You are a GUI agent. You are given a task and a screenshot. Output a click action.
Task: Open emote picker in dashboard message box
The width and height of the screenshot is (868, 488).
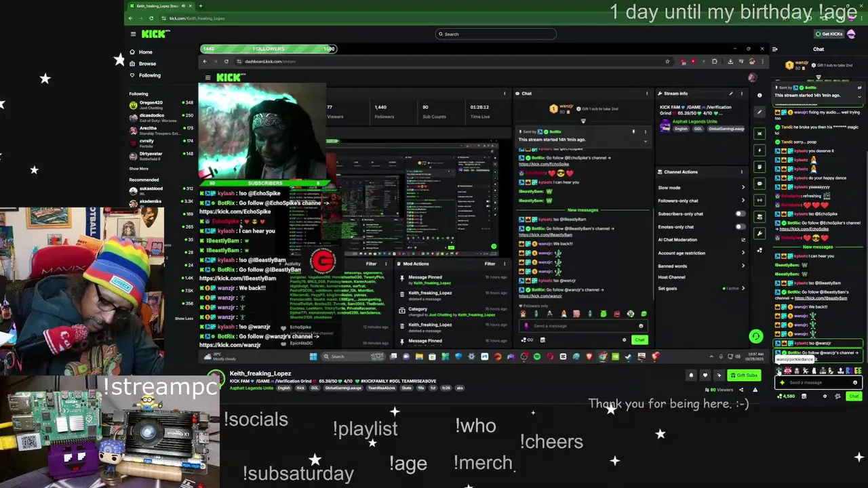pos(641,326)
